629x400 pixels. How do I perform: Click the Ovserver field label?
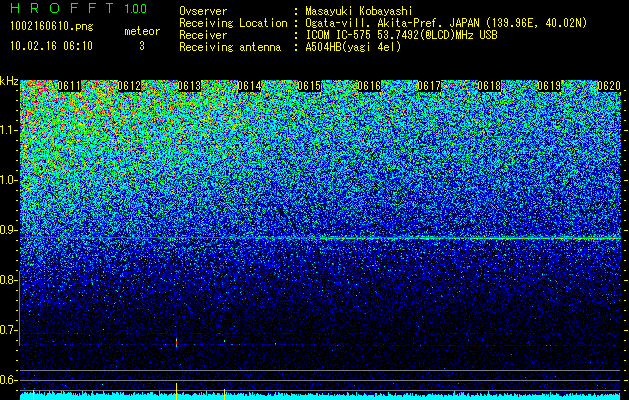(x=203, y=11)
